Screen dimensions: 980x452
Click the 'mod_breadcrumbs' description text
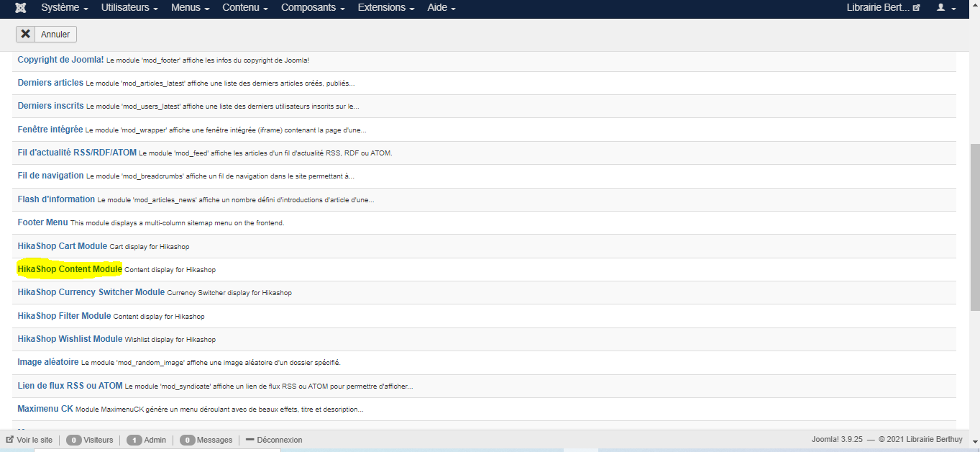point(220,176)
